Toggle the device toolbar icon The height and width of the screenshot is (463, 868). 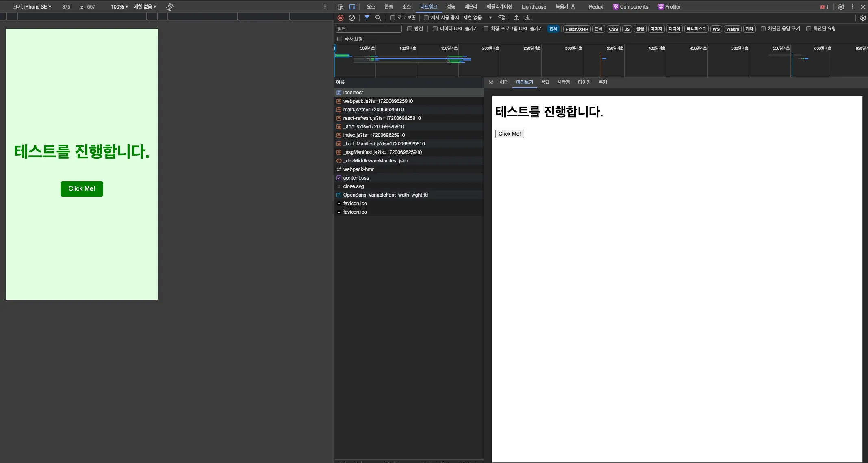tap(352, 6)
